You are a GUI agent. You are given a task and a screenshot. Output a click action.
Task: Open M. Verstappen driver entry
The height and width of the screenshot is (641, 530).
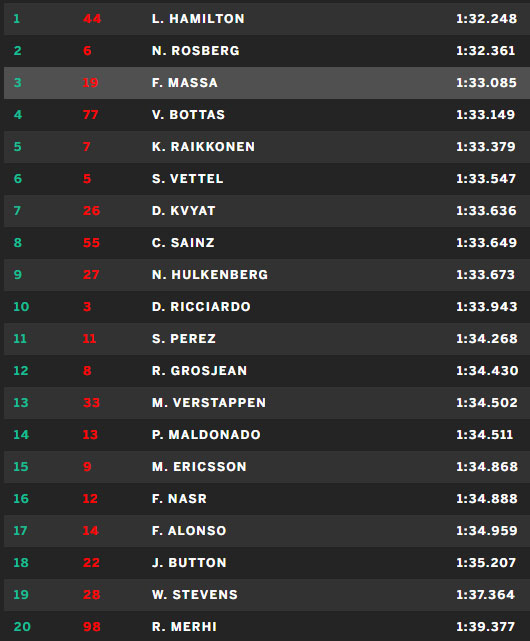[209, 403]
